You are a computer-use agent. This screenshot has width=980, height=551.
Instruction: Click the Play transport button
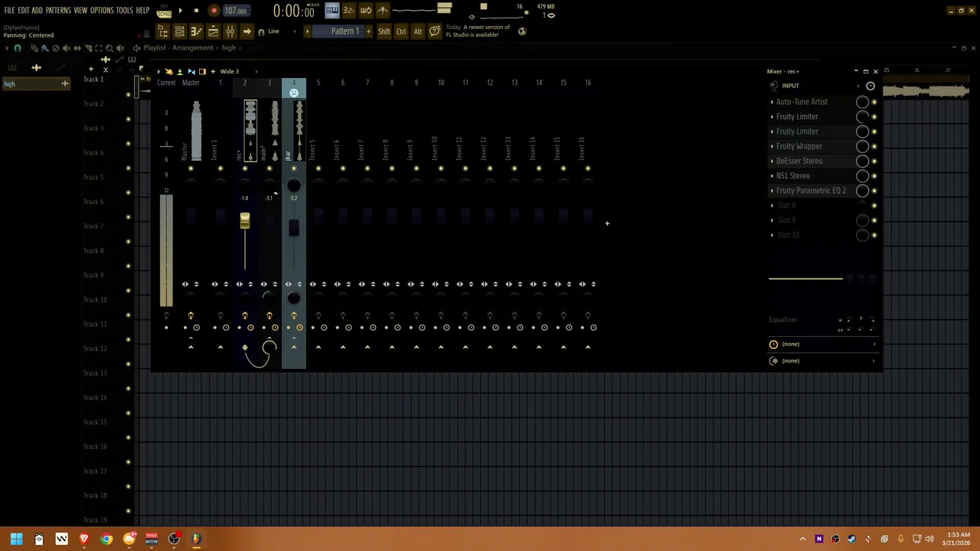pos(180,11)
